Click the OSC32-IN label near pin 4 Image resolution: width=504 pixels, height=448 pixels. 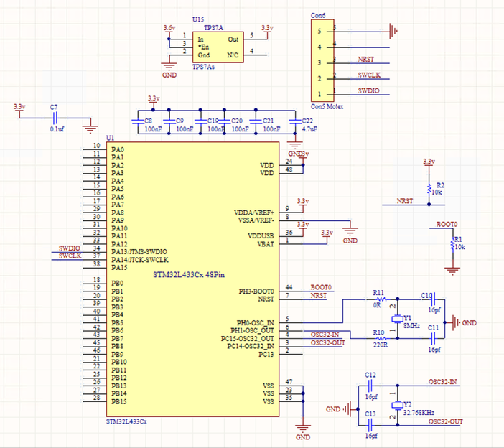click(325, 335)
